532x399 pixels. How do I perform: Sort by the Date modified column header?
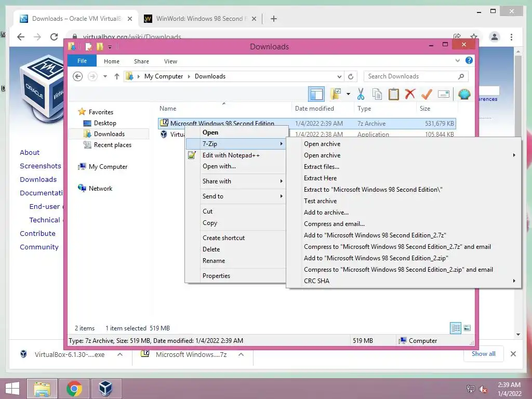323,109
